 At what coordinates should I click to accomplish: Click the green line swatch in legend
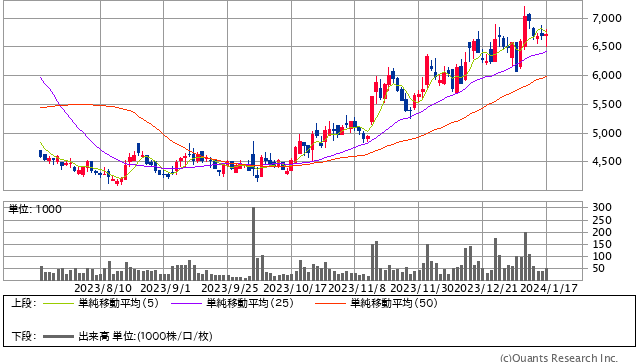58,303
